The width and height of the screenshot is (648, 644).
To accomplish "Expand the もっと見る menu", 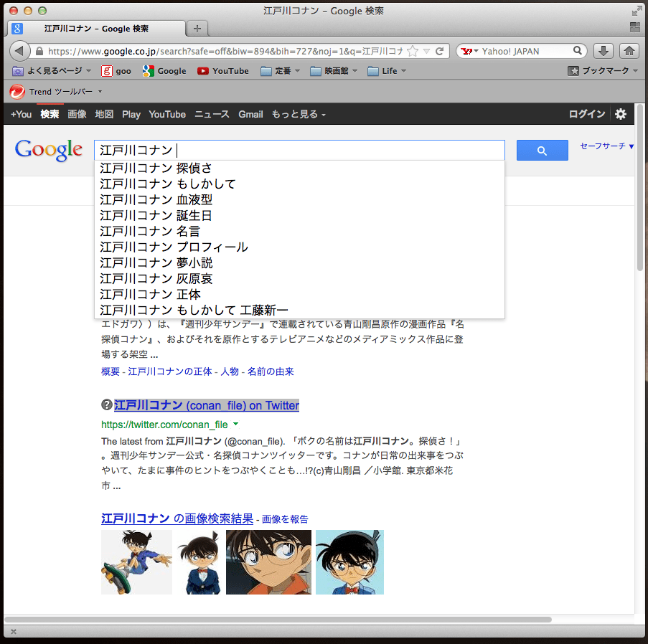I will 299,114.
